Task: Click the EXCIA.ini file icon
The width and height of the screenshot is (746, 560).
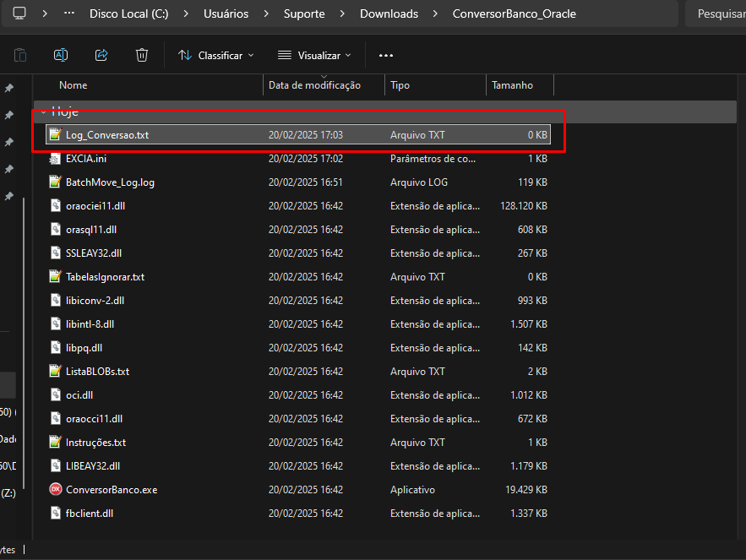Action: [x=56, y=159]
